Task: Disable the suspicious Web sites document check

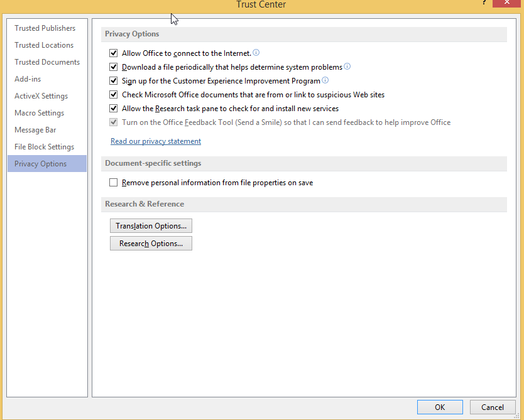Action: coord(114,94)
